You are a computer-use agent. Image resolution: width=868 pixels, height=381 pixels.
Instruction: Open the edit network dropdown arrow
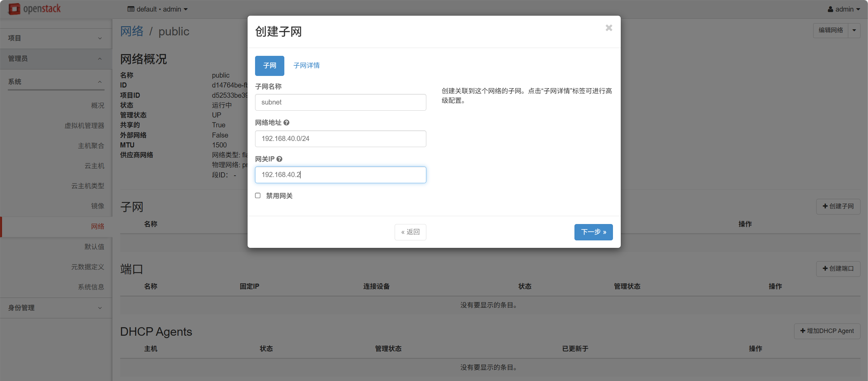[854, 30]
